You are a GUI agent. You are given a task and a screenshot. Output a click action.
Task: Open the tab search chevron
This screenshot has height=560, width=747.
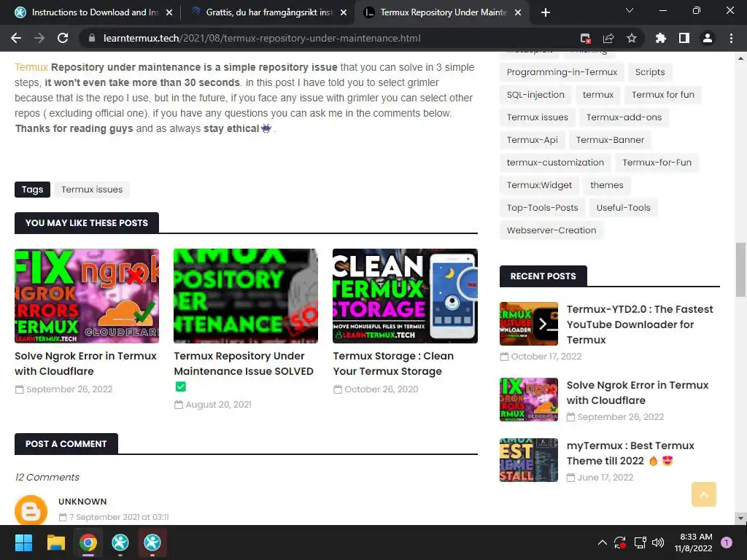point(630,10)
